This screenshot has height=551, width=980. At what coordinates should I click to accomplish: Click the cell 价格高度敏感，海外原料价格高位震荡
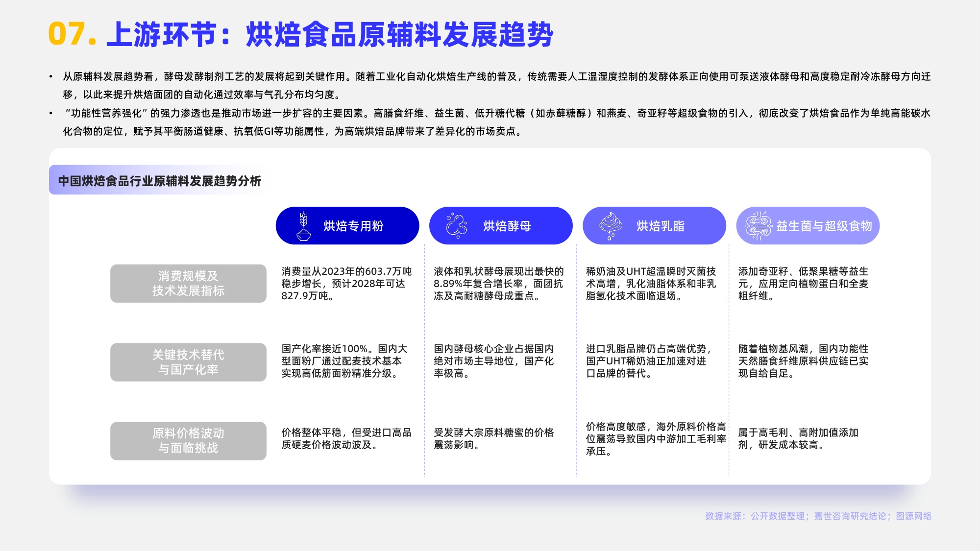coord(656,438)
